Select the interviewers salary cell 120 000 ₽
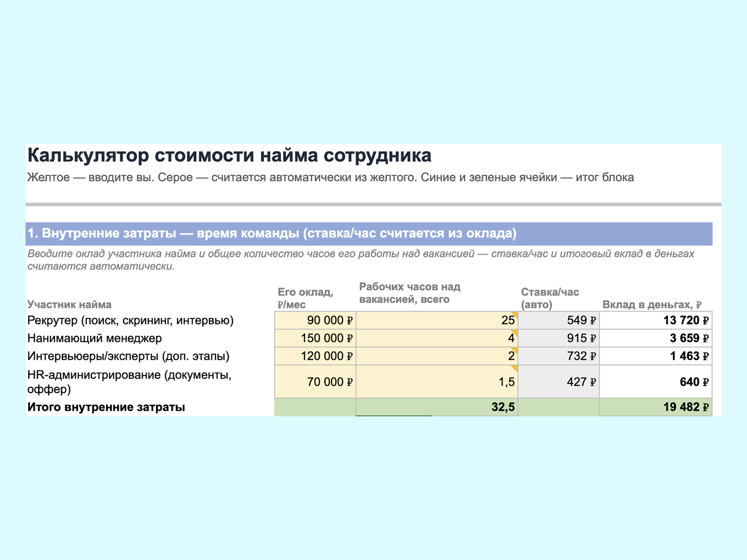Viewport: 747px width, 560px height. click(315, 356)
